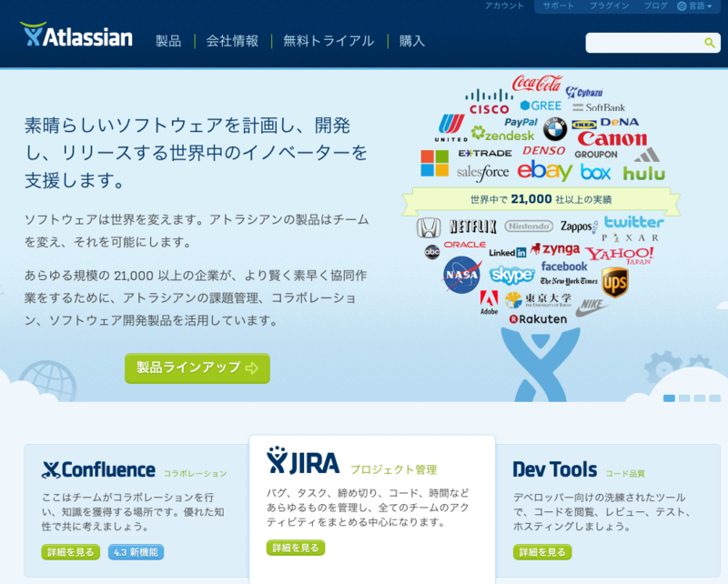This screenshot has height=584, width=728.
Task: Click the green search magnifier icon
Action: click(710, 43)
